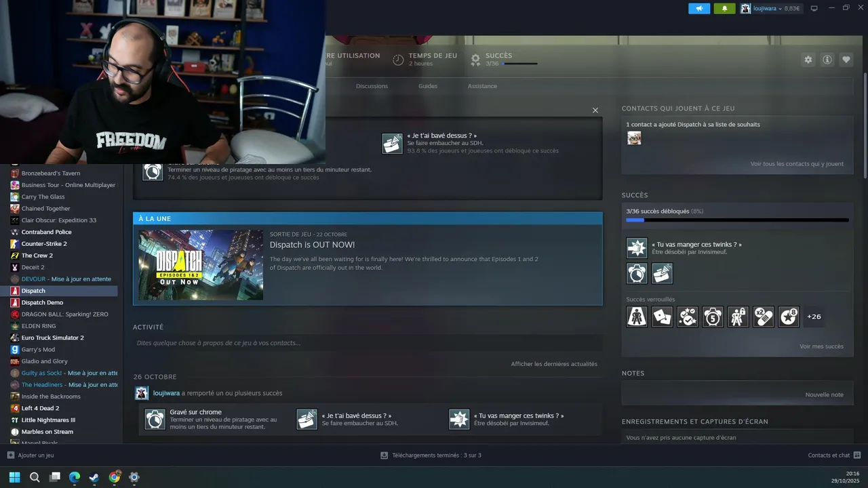
Task: Click the number 5 clock locked achievement
Action: 713,317
